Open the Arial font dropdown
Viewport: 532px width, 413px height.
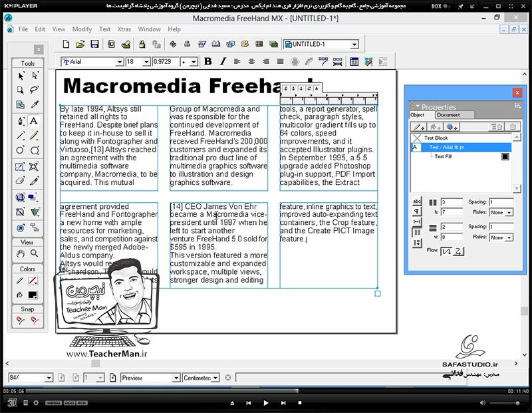[120, 62]
